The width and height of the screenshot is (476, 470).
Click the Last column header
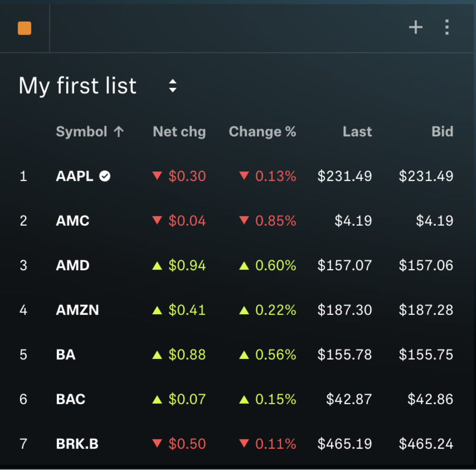click(x=357, y=131)
